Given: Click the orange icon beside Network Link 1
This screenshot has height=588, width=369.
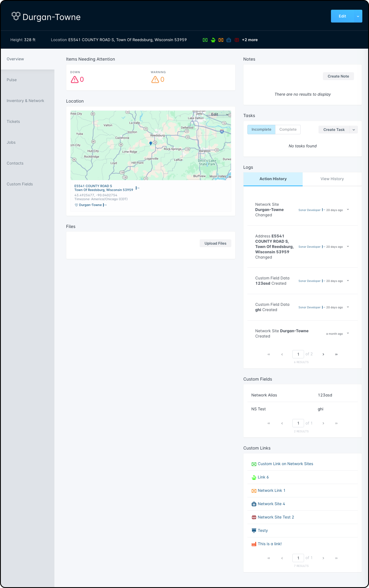Looking at the screenshot, I should 254,491.
